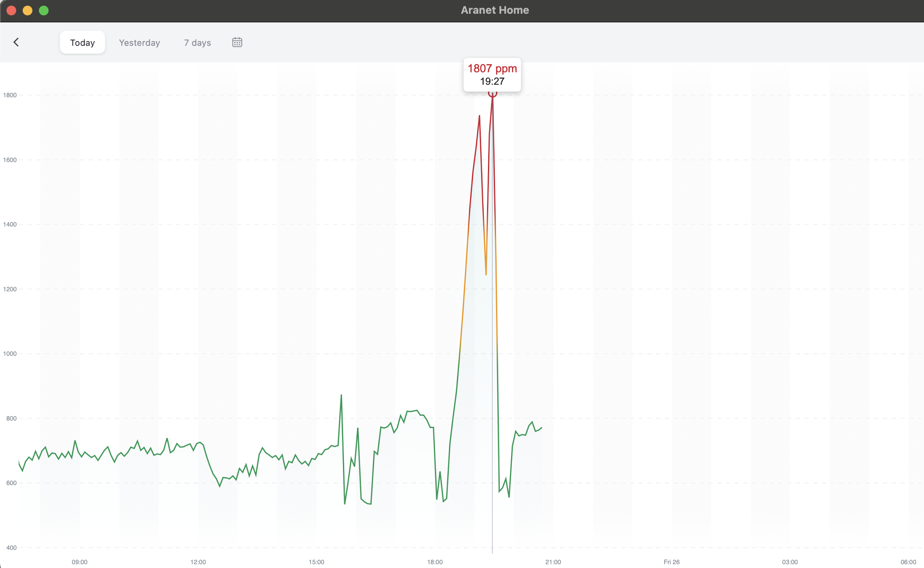This screenshot has height=568, width=924.
Task: Switch to the Yesterday tab
Action: pos(139,42)
